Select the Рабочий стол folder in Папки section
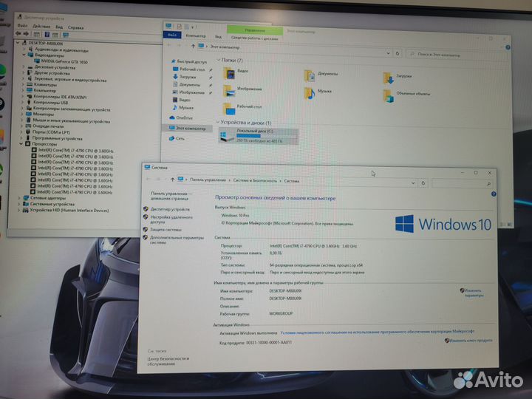This screenshot has height=399, width=532. [242, 108]
